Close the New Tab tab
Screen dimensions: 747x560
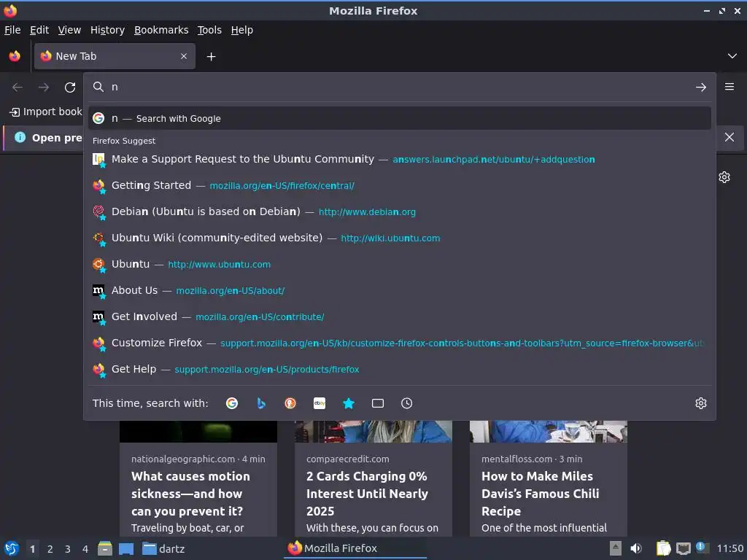pyautogui.click(x=184, y=56)
